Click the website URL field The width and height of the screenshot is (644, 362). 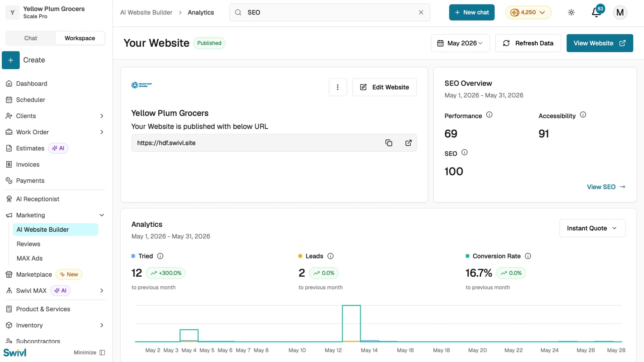274,143
